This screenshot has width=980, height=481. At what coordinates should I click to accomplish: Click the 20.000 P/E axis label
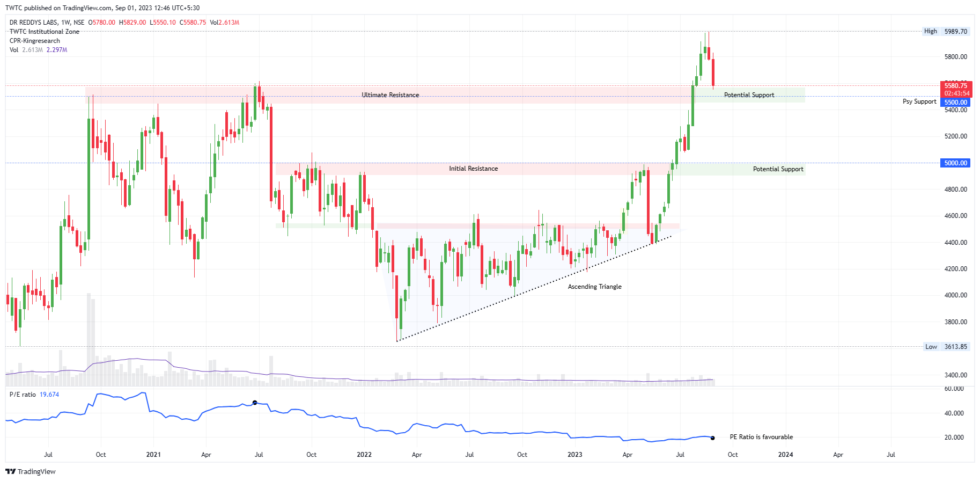[x=954, y=438]
